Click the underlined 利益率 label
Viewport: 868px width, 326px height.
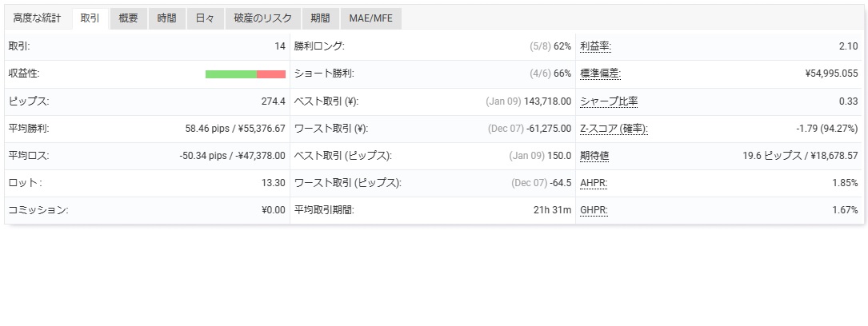[x=595, y=46]
